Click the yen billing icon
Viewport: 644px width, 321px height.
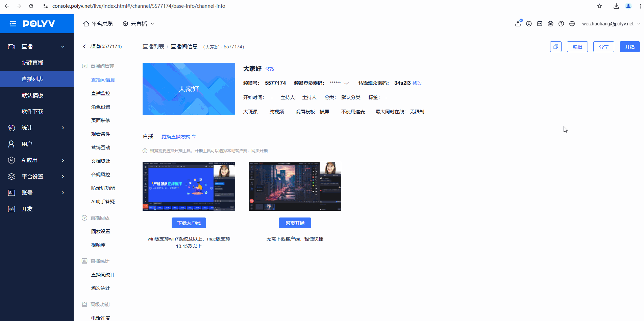click(550, 24)
